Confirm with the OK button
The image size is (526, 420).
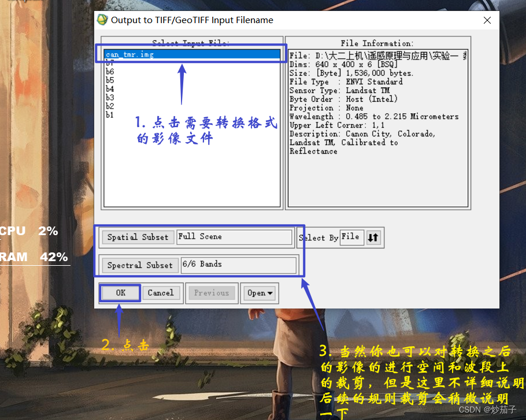click(120, 293)
